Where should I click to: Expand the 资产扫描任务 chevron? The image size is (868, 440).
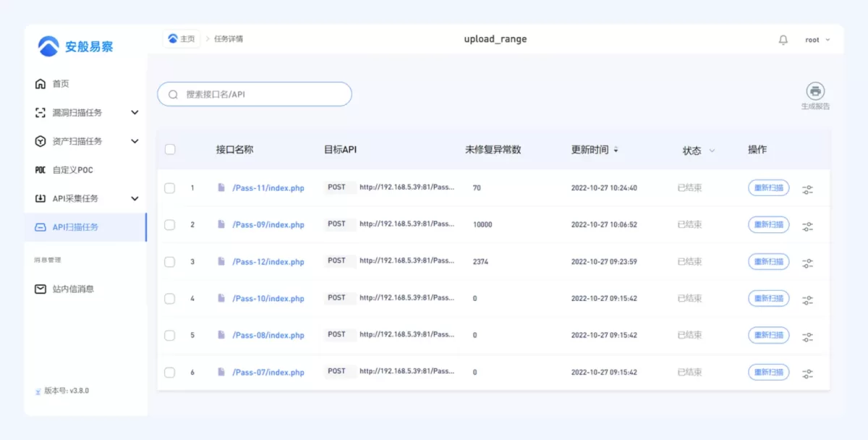tap(135, 141)
